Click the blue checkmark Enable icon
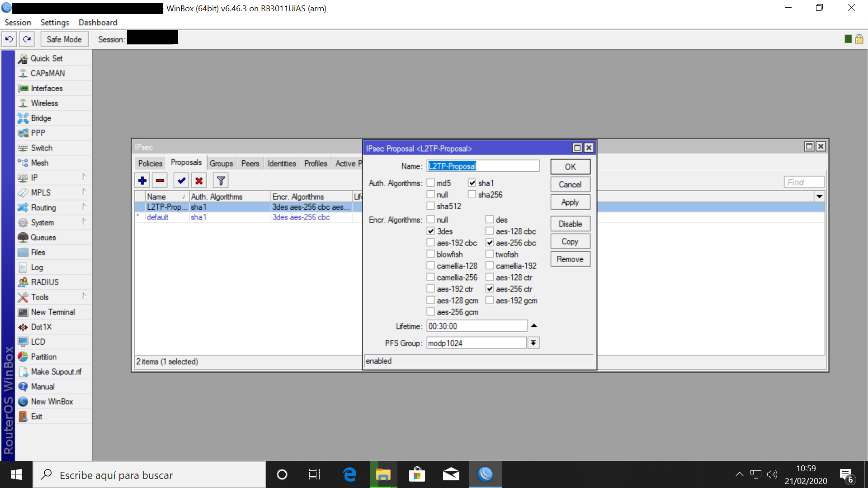This screenshot has width=868, height=488. tap(181, 181)
